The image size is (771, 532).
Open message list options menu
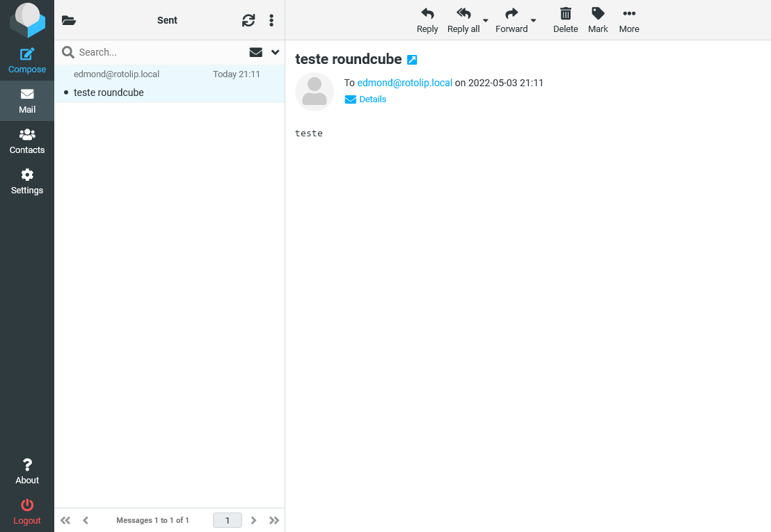tap(271, 20)
